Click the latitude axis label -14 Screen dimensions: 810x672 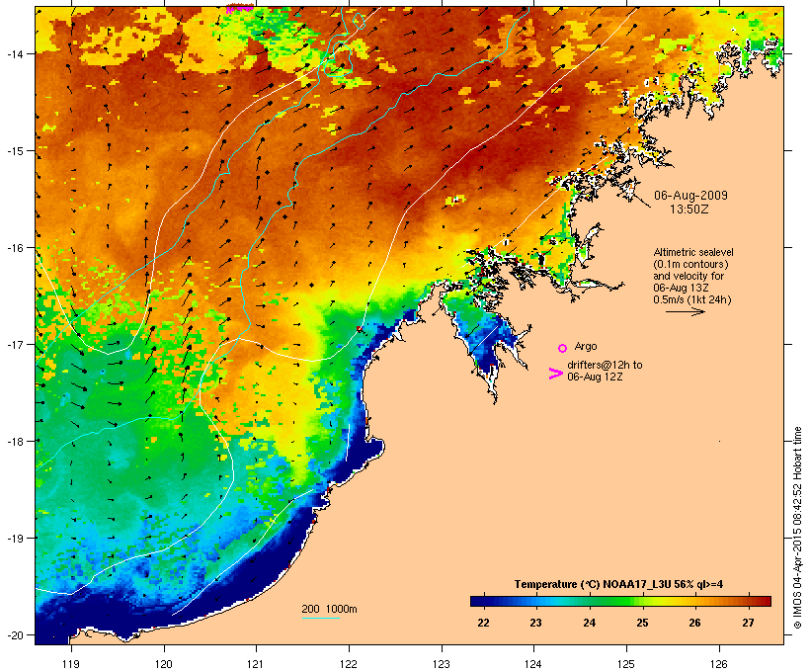[x=14, y=53]
